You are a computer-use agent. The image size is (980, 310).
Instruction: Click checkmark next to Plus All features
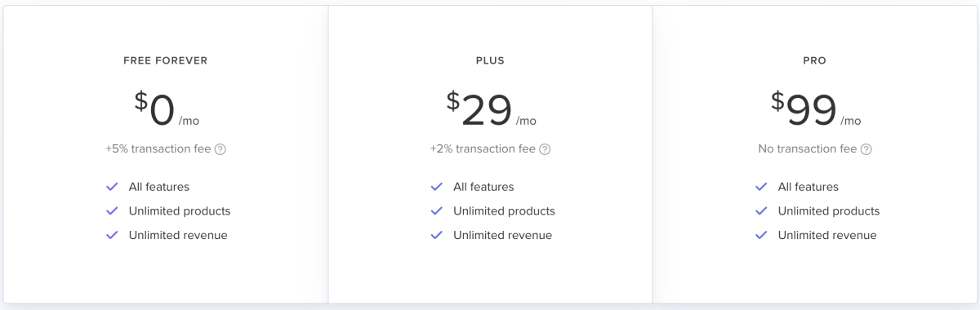[x=437, y=187]
